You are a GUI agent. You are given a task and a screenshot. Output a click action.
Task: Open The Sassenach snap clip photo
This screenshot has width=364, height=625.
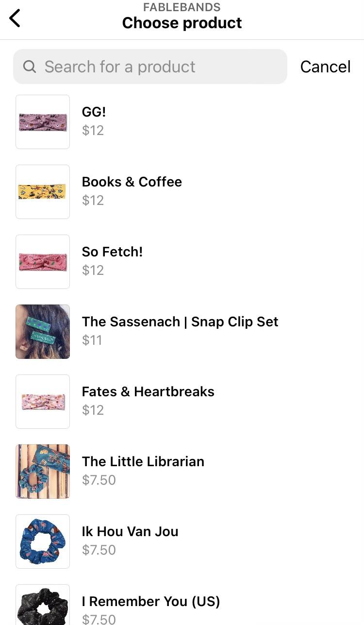tap(43, 332)
